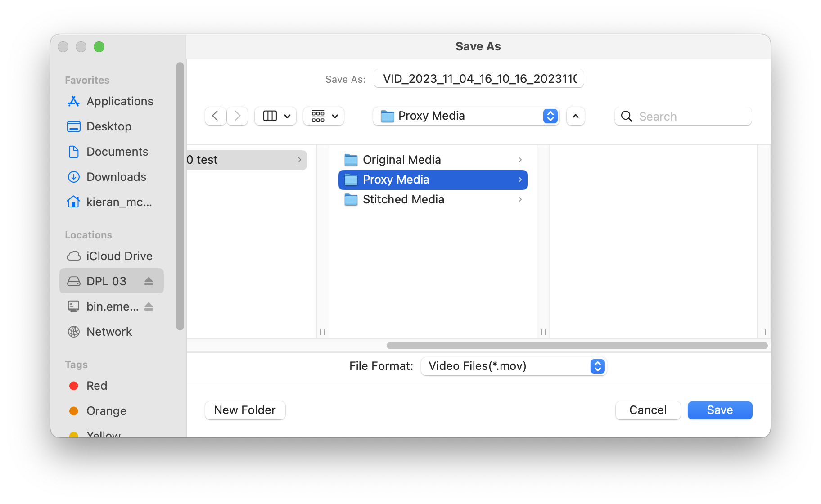Click the sidebar vertical scrollbar
821x504 pixels.
(180, 196)
